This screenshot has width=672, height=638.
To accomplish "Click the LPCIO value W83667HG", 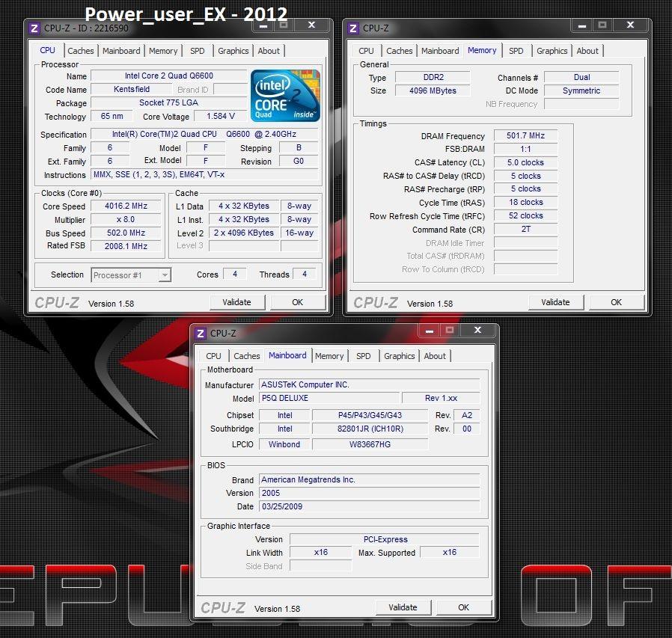I will (370, 444).
